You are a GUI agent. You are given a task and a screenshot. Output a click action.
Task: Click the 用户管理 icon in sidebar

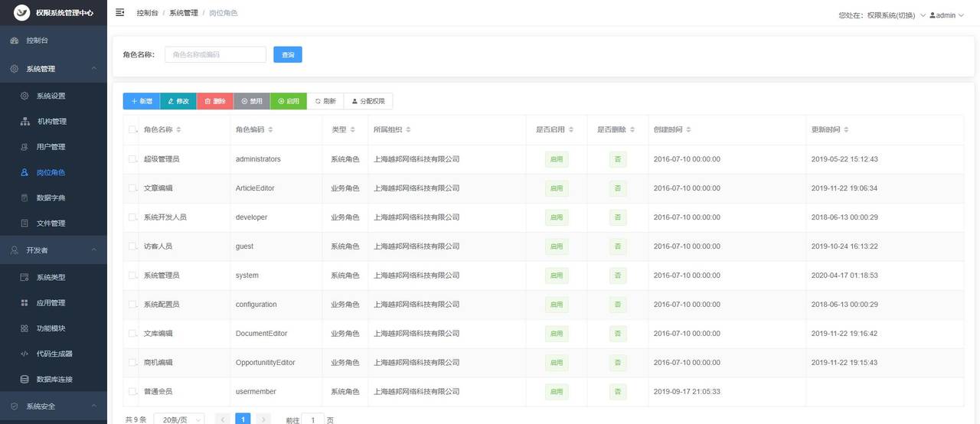(24, 147)
